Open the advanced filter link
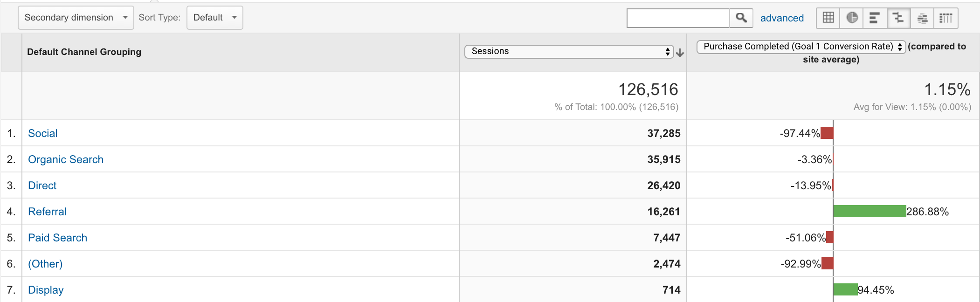The height and width of the screenshot is (302, 980). pos(782,18)
